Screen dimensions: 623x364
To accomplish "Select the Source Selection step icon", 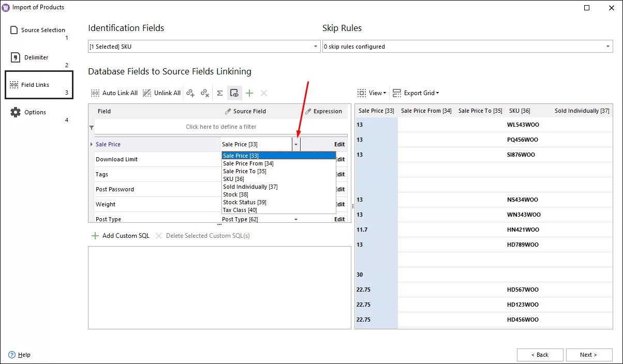I will [14, 30].
